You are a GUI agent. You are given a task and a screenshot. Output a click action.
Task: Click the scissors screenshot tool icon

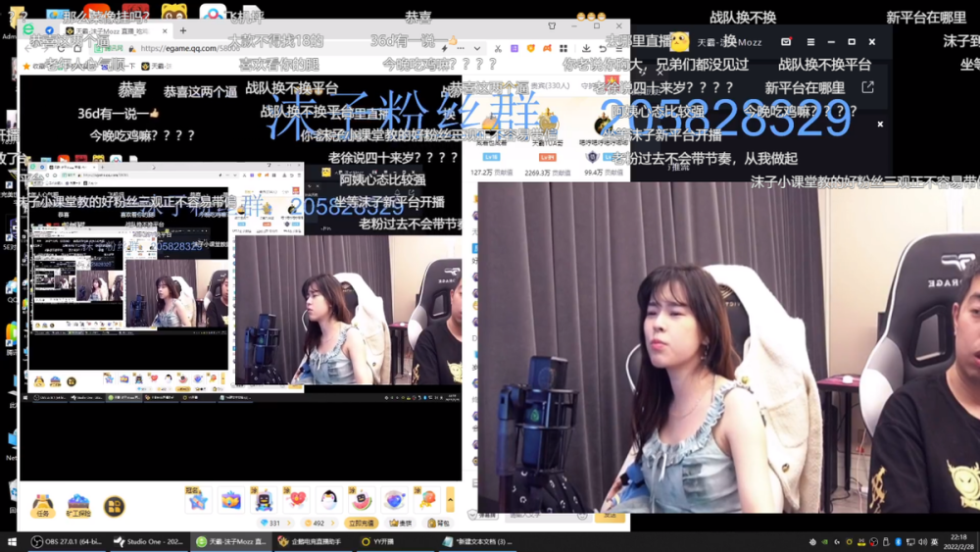click(x=498, y=48)
